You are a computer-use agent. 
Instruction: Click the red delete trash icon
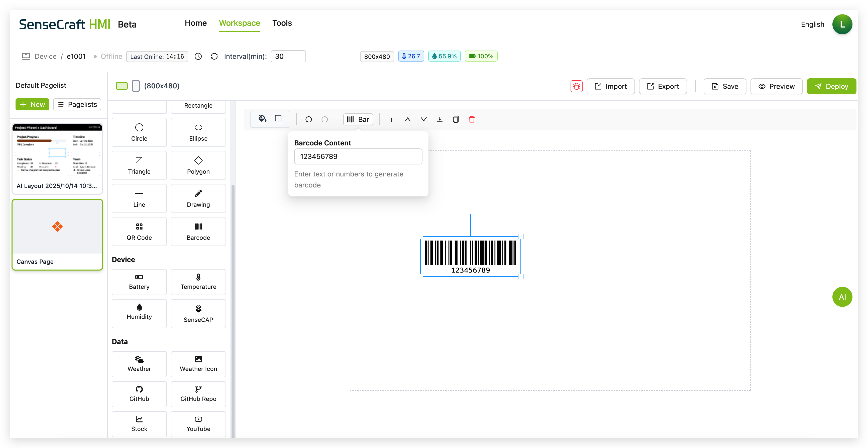click(472, 119)
